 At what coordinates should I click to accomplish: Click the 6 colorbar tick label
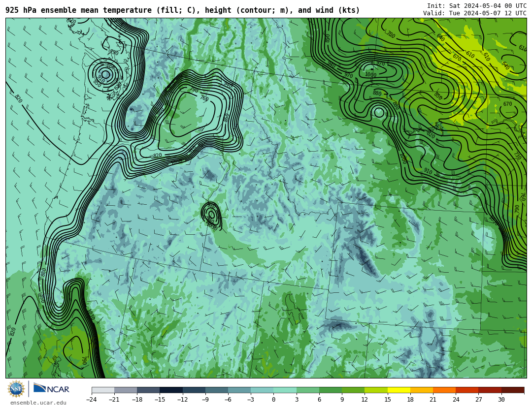(319, 400)
